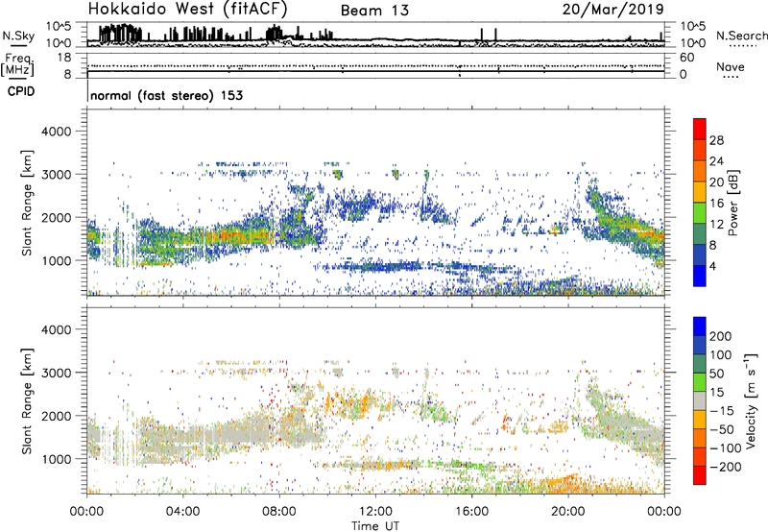The height and width of the screenshot is (532, 768).
Task: Select the 'N.Sky' legend label
Action: click(x=18, y=36)
